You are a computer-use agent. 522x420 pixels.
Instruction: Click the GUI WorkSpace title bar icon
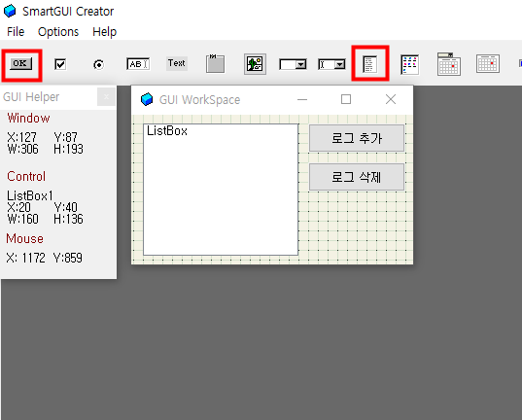click(x=147, y=99)
